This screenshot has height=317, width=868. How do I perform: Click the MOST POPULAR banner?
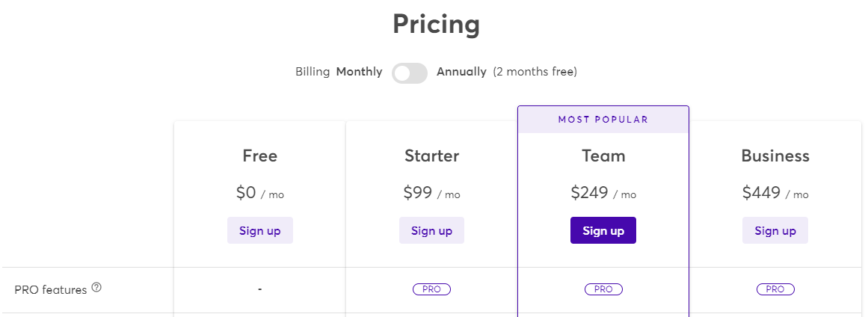[x=603, y=120]
